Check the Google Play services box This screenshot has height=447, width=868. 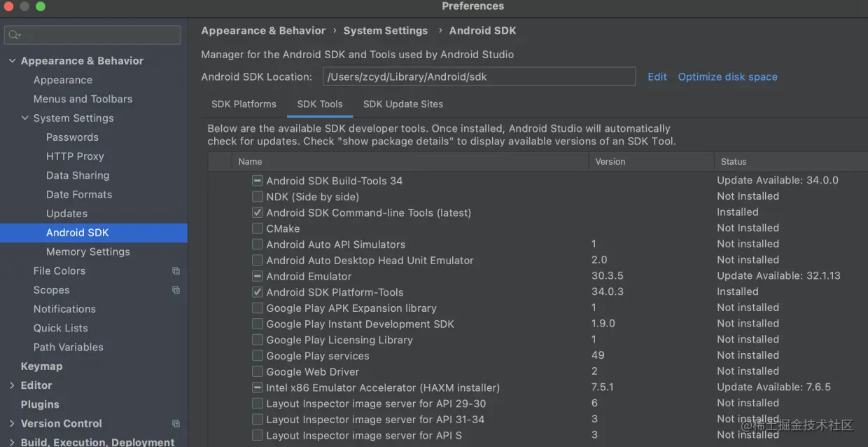258,356
